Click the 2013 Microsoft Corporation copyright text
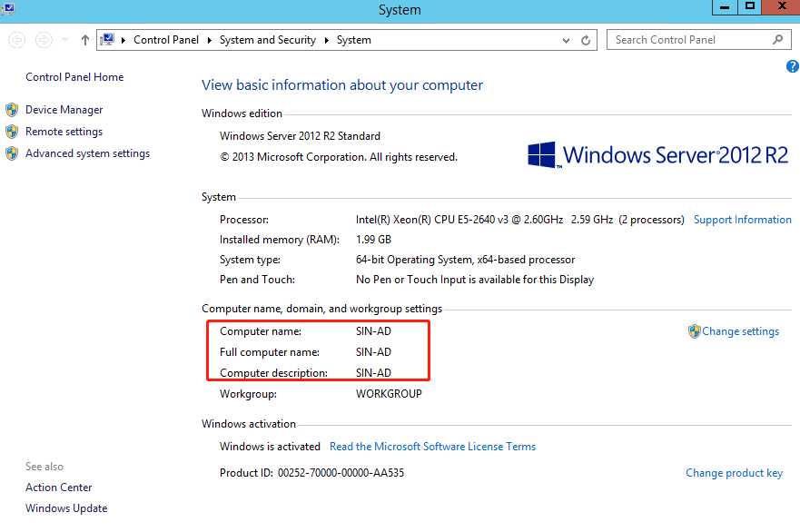The height and width of the screenshot is (532, 800). pyautogui.click(x=339, y=157)
